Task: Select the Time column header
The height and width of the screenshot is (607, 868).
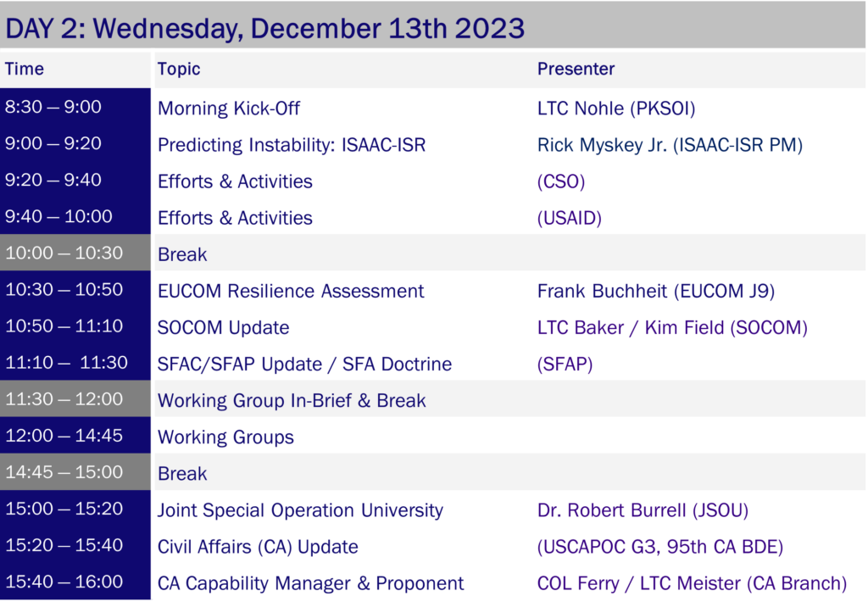Action: click(25, 69)
